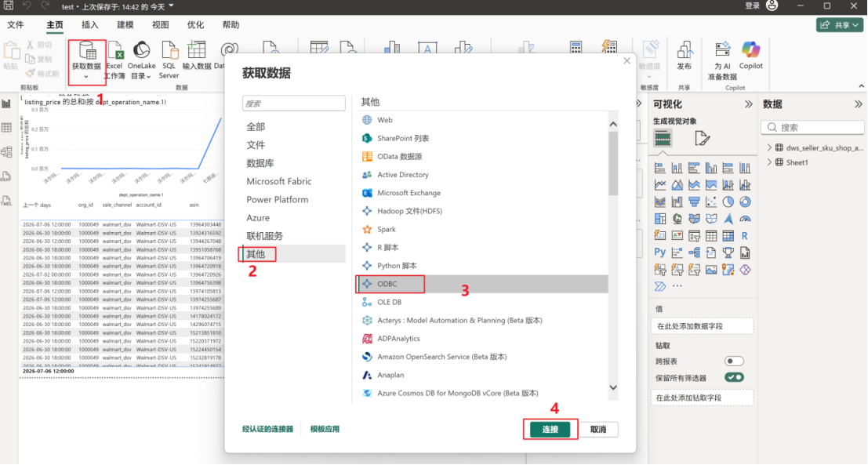Select the gauge visual
Screen dimensions: 868x465
[745, 220]
